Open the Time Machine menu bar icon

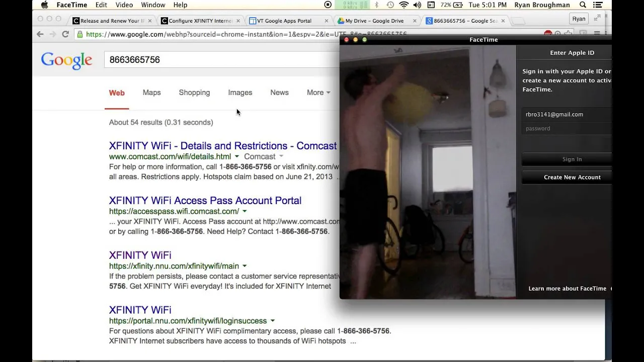(x=390, y=5)
